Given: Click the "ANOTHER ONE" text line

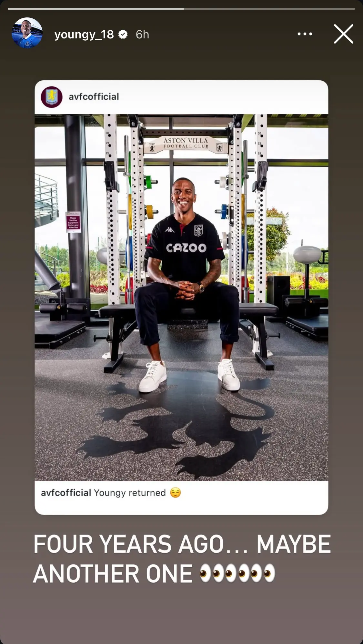Looking at the screenshot, I should [113, 574].
